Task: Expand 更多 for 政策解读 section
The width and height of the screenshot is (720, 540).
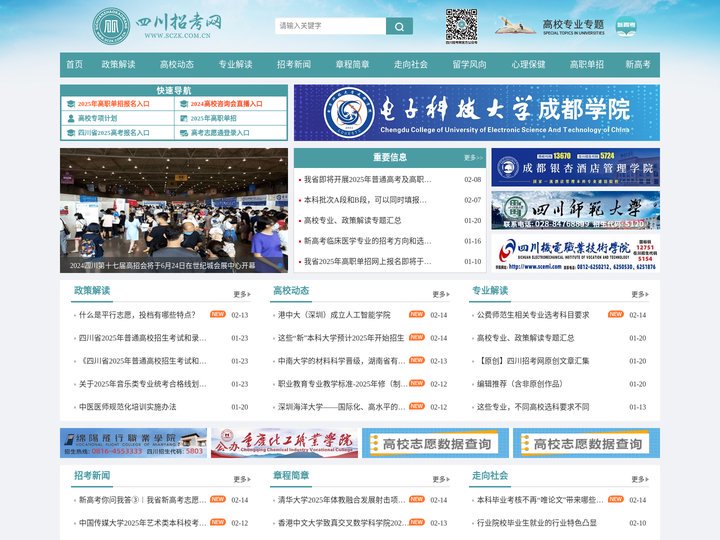Action: (x=242, y=294)
